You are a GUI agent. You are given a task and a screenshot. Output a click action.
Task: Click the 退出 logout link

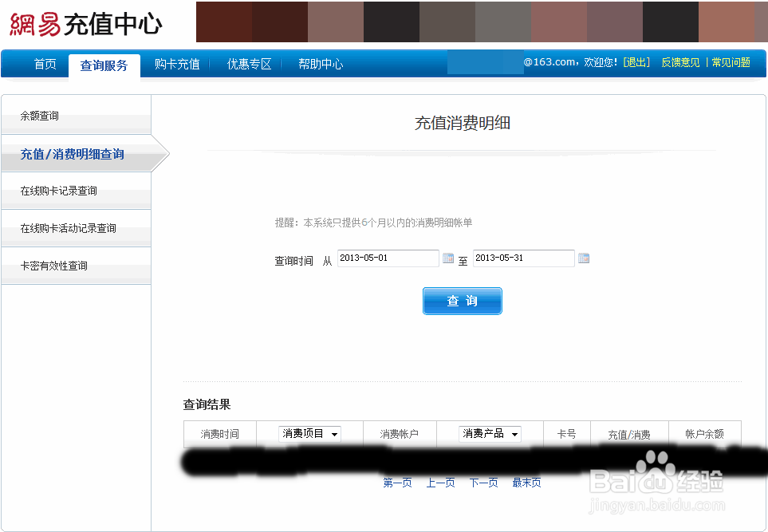coord(636,62)
